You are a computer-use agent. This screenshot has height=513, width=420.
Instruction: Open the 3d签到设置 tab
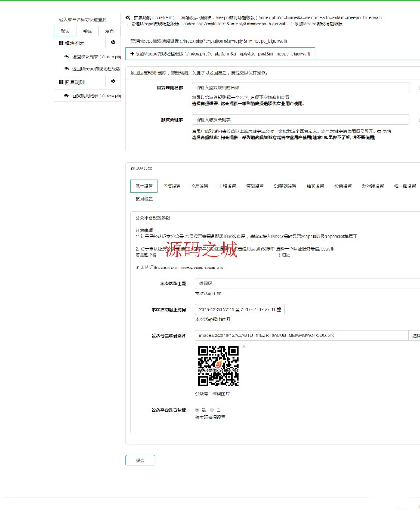[x=285, y=186]
